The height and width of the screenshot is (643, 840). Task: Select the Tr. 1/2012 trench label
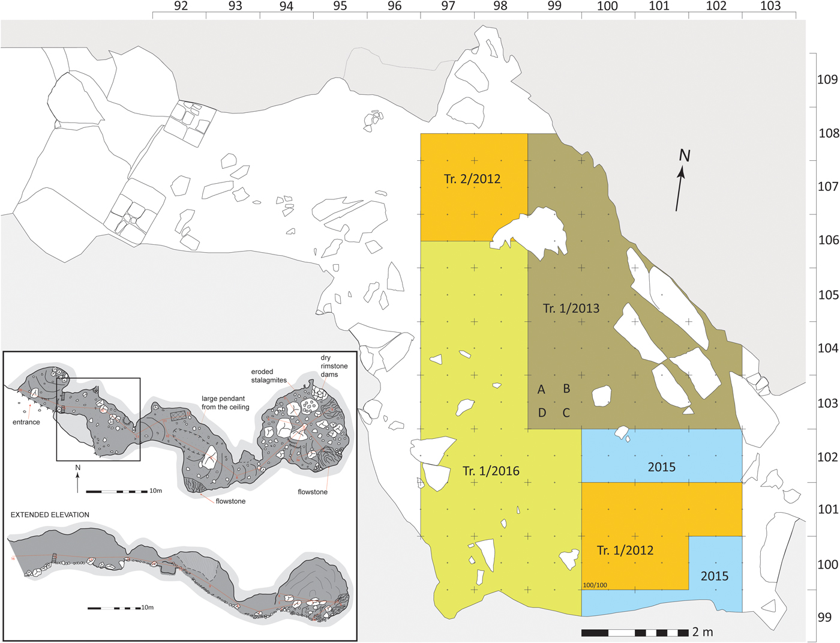point(625,551)
